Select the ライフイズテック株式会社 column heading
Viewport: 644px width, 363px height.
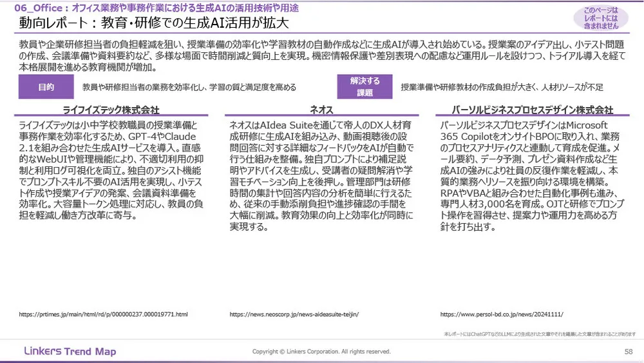[111, 110]
